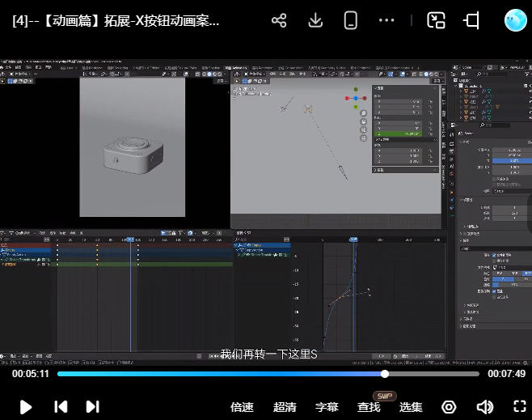The image size is (532, 420).
Task: Click the progress bar playhead handle
Action: [x=385, y=374]
